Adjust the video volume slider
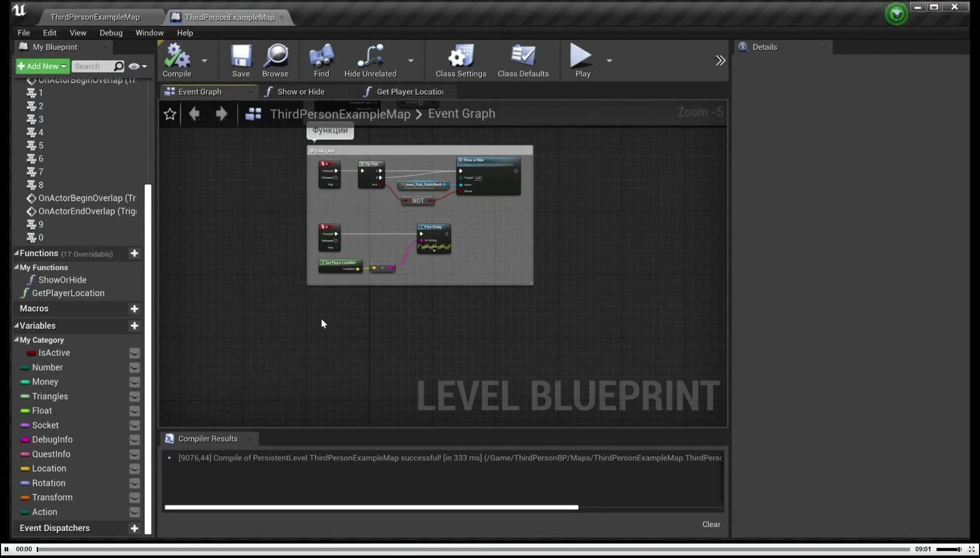The height and width of the screenshot is (558, 980). (948, 549)
